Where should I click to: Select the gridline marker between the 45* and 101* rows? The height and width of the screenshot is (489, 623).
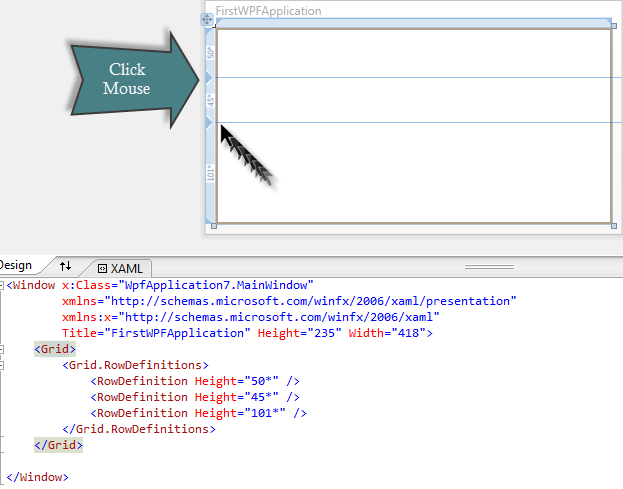pos(210,123)
